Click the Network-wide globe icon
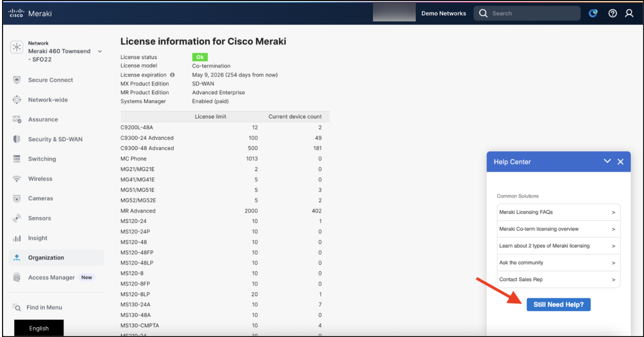This screenshot has width=644, height=337. tap(17, 100)
